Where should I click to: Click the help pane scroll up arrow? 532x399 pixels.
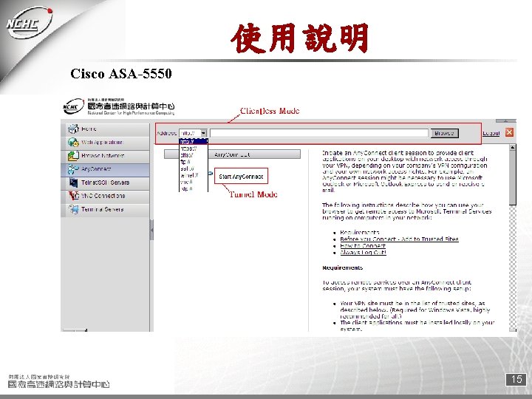(x=512, y=147)
